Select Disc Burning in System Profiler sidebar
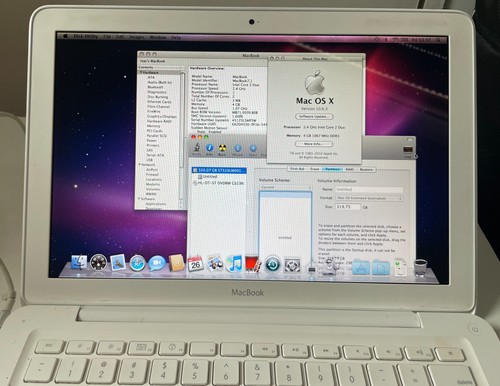 [158, 97]
